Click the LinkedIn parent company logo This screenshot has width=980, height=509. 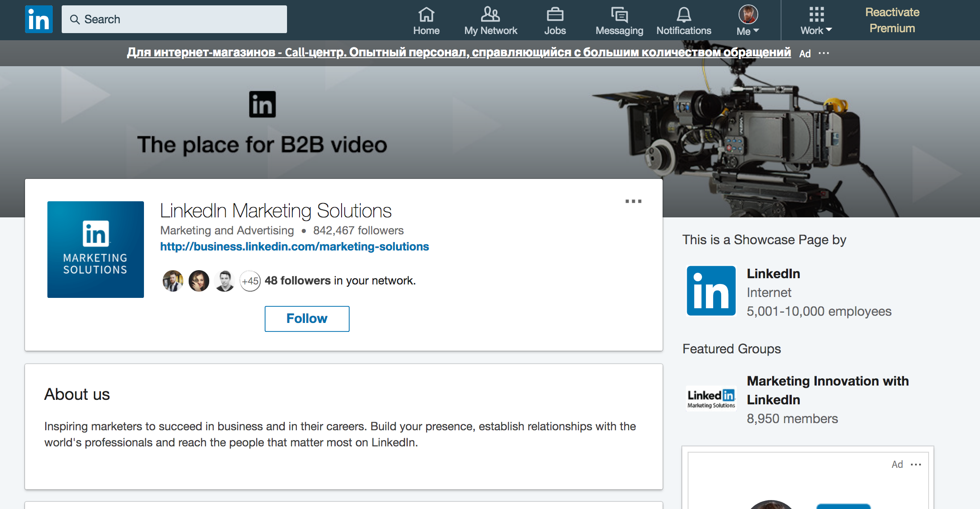(711, 291)
